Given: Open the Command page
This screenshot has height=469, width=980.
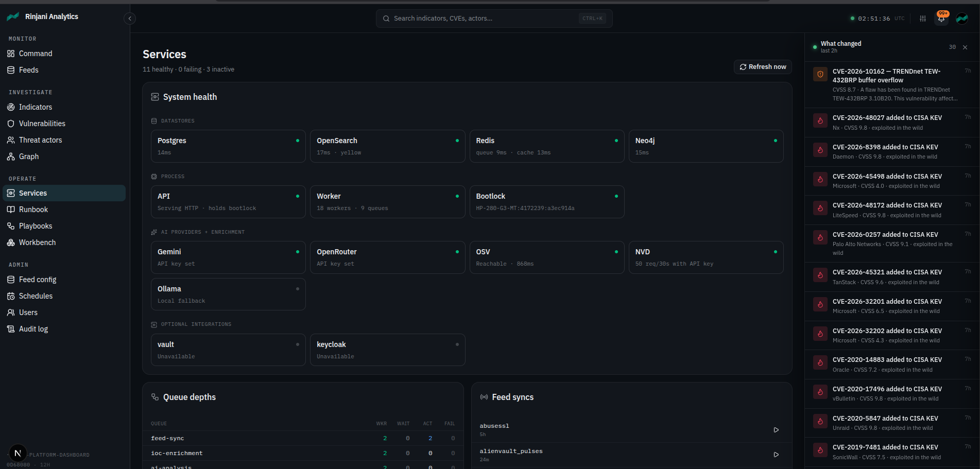Looking at the screenshot, I should pos(64,54).
